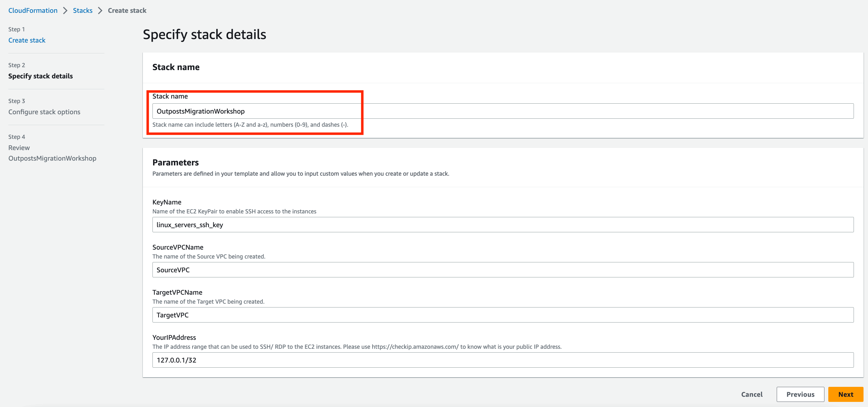Screen dimensions: 868x407
Task: Cancel the stack creation
Action: [751, 394]
